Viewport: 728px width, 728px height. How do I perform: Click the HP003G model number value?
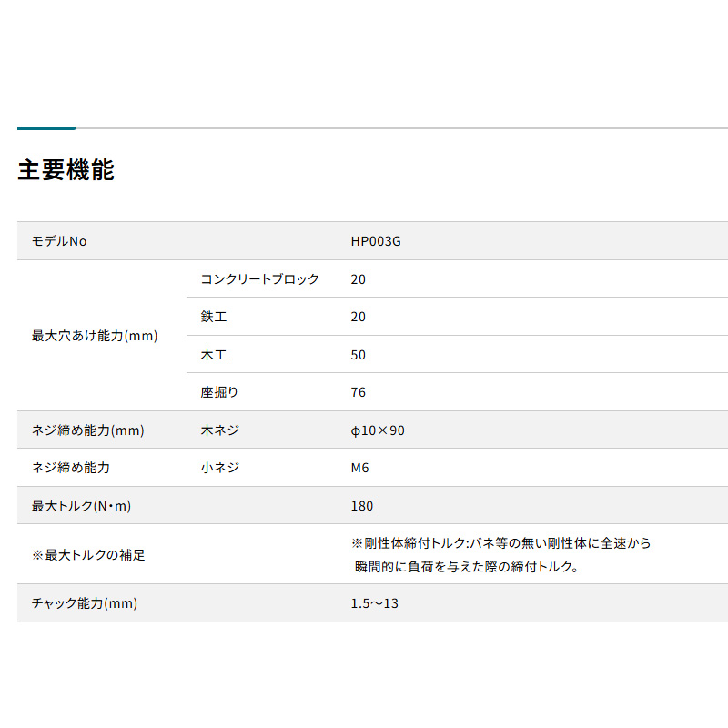[376, 241]
